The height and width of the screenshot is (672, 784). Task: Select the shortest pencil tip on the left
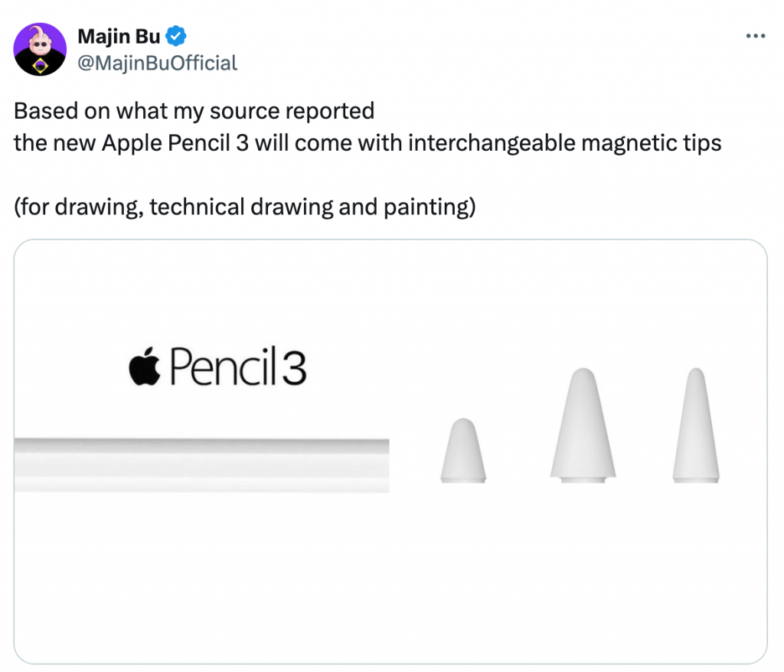462,451
